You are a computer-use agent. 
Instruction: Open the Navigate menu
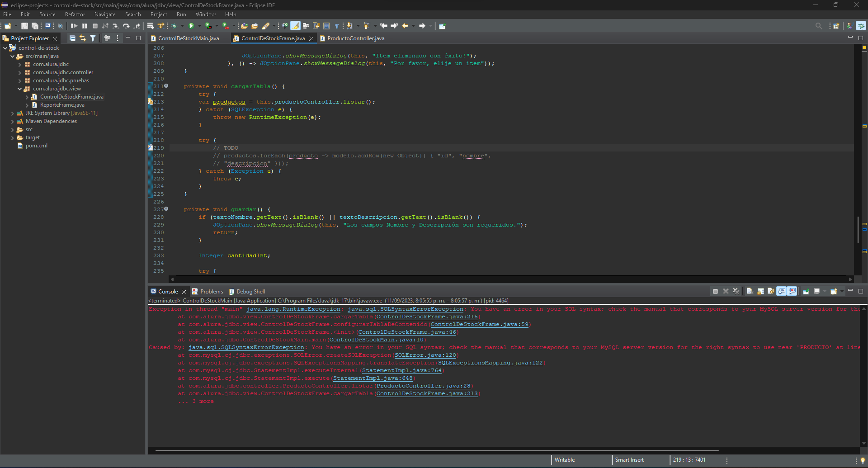pos(105,14)
